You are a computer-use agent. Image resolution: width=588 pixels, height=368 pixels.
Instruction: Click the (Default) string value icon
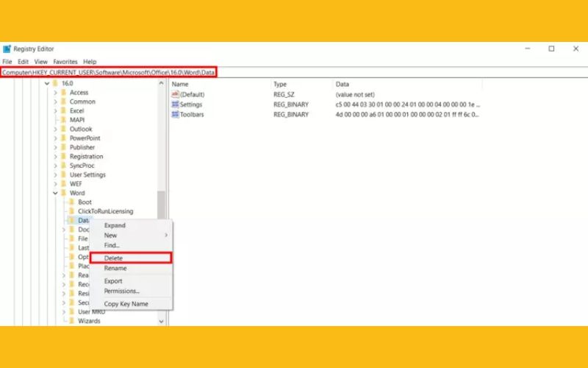(175, 95)
